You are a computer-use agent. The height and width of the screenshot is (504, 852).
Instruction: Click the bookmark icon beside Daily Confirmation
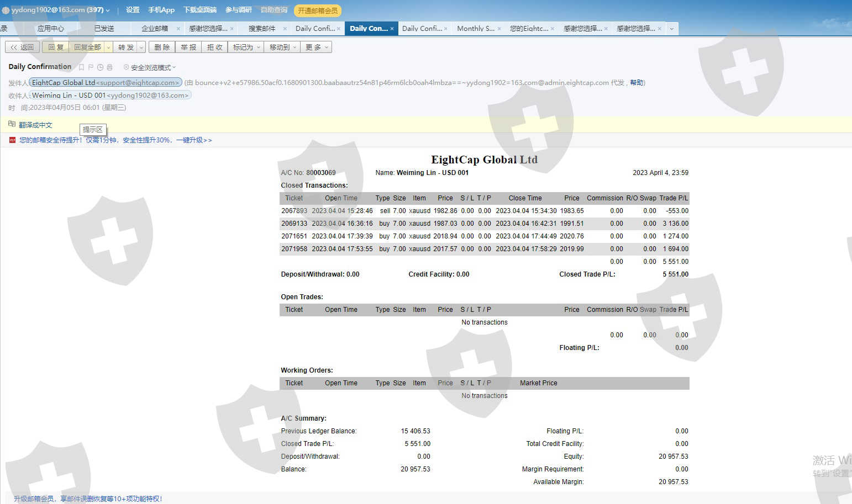(x=82, y=67)
